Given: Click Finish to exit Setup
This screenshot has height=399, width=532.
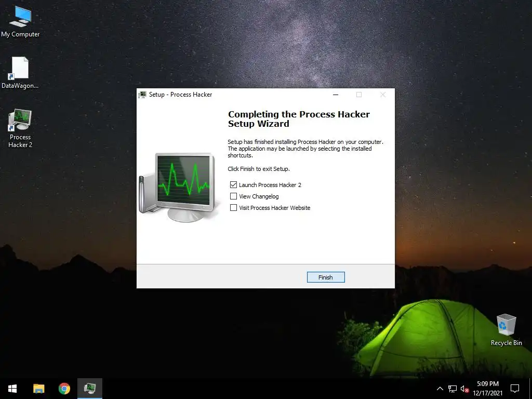Looking at the screenshot, I should (x=326, y=277).
